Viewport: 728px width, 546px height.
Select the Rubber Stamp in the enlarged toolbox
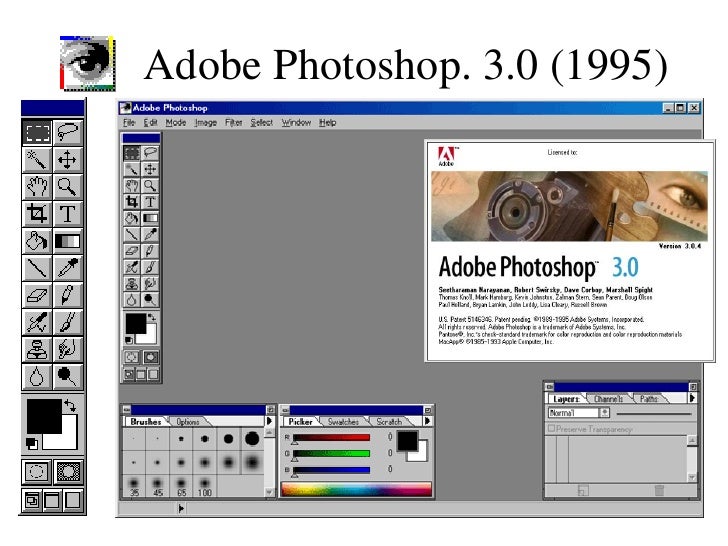tap(38, 350)
